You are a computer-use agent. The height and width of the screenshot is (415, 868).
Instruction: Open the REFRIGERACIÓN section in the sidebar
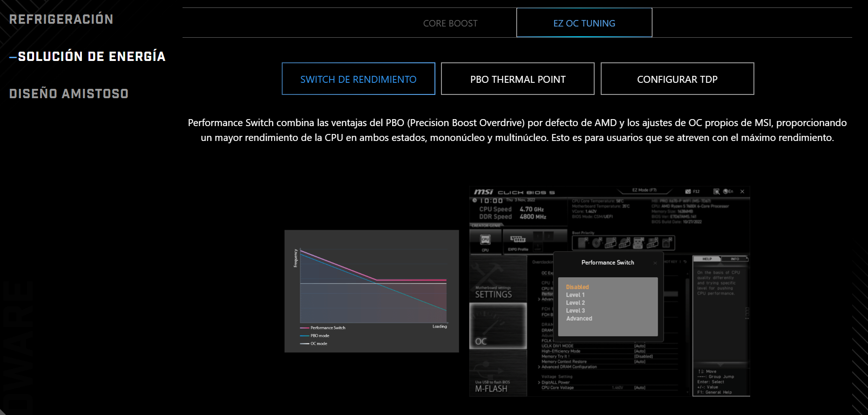[61, 19]
